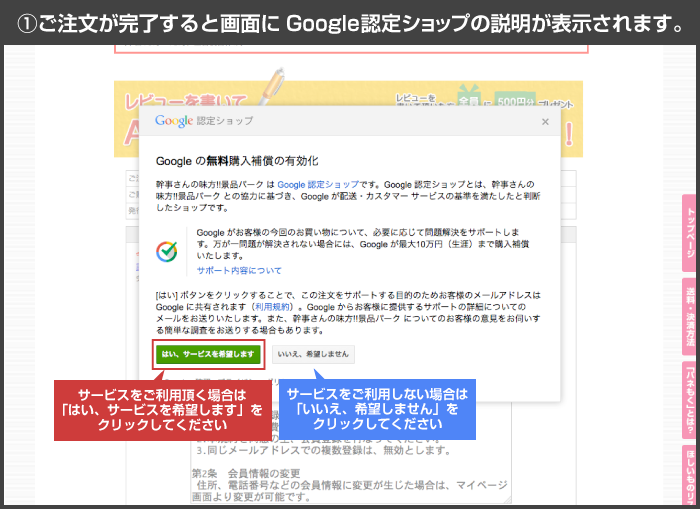Open the 送料・決済方法 pink side tab
Screen dimensions: 700x509
point(691,317)
